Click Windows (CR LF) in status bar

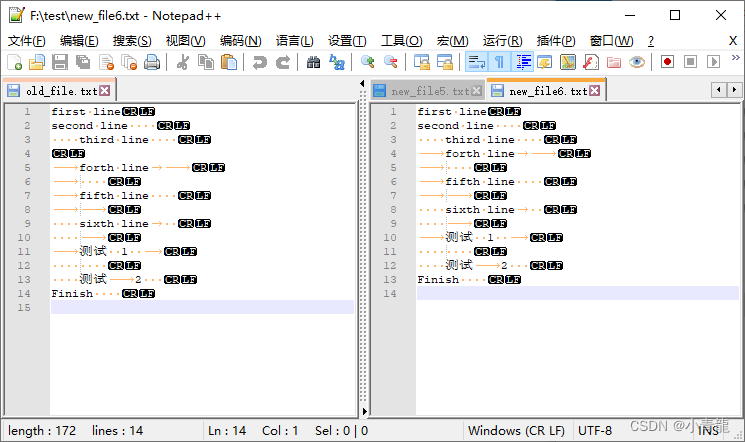(x=516, y=431)
